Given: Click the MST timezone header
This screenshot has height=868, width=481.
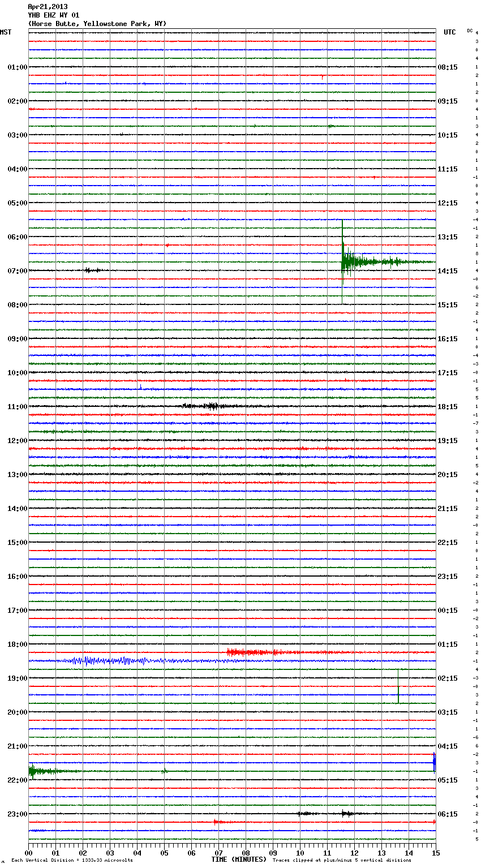Looking at the screenshot, I should coord(6,32).
